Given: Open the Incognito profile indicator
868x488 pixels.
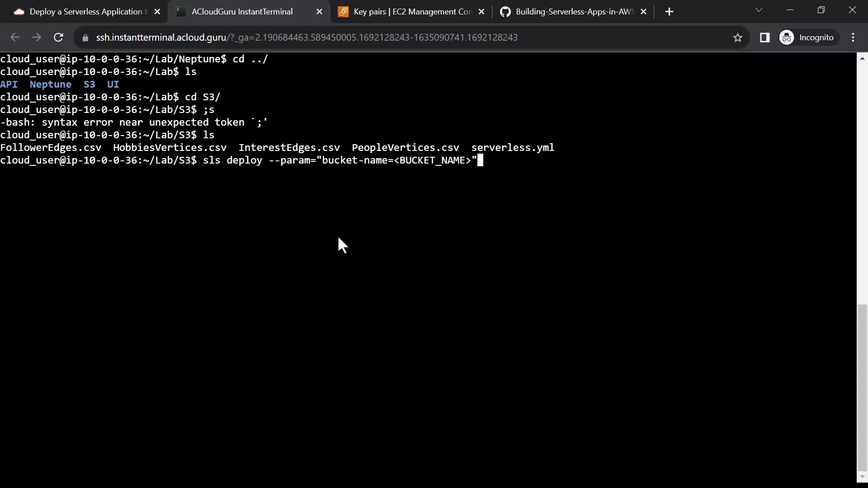Looking at the screenshot, I should [x=807, y=38].
